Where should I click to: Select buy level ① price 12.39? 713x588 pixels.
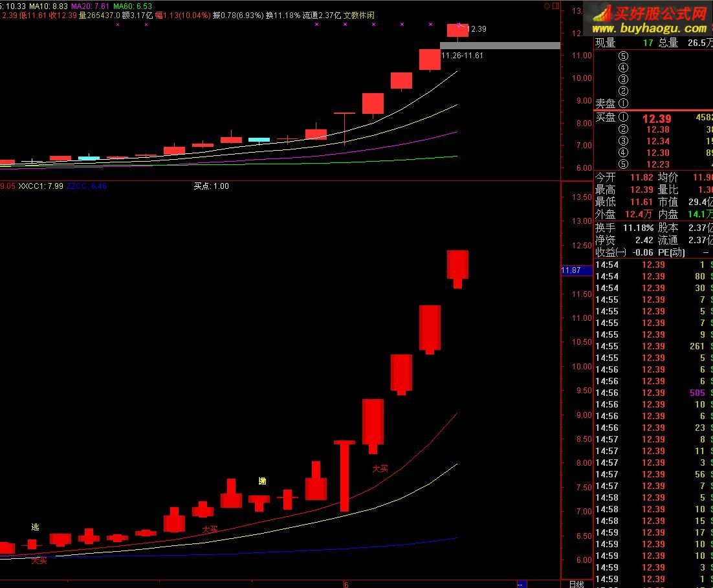(x=656, y=118)
